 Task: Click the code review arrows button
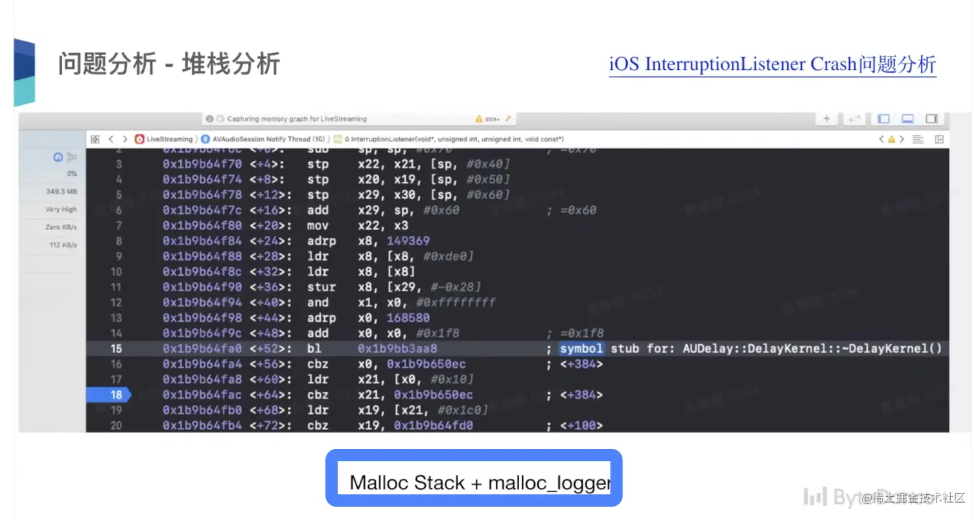pos(854,119)
